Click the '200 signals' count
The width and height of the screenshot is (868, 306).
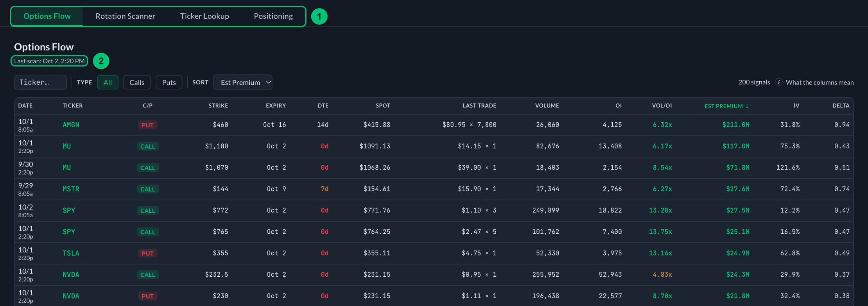(x=754, y=82)
